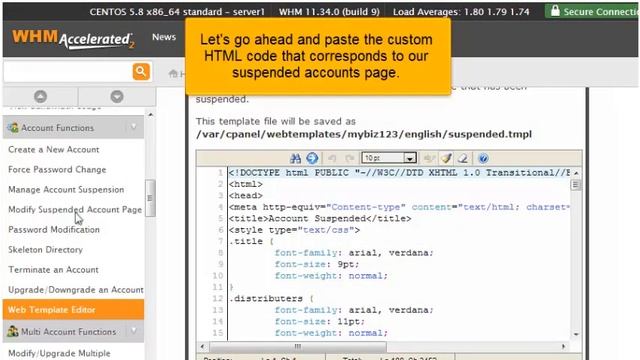Click code editor scrollbar down arrow
Screen dimensions: 640x360
[x=576, y=334]
